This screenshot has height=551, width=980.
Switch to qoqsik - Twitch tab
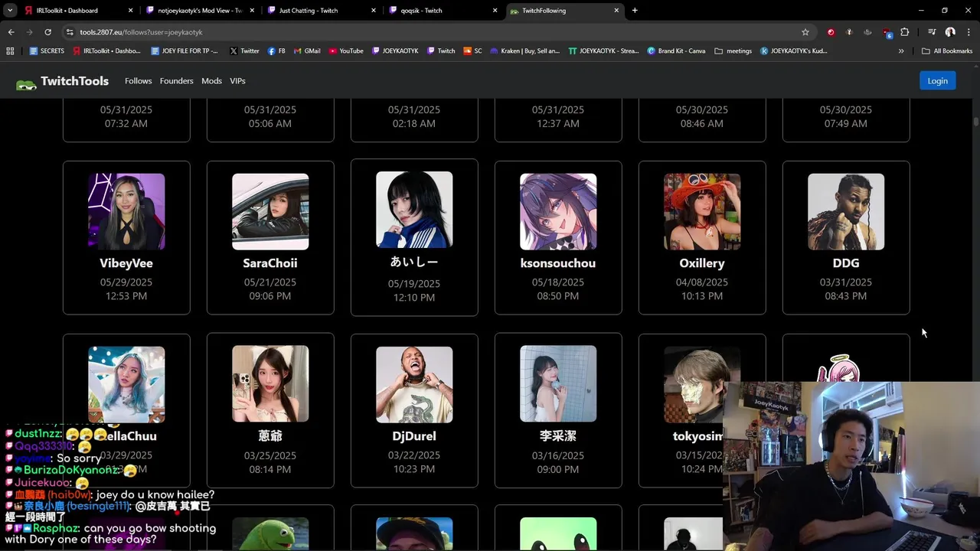coord(442,11)
